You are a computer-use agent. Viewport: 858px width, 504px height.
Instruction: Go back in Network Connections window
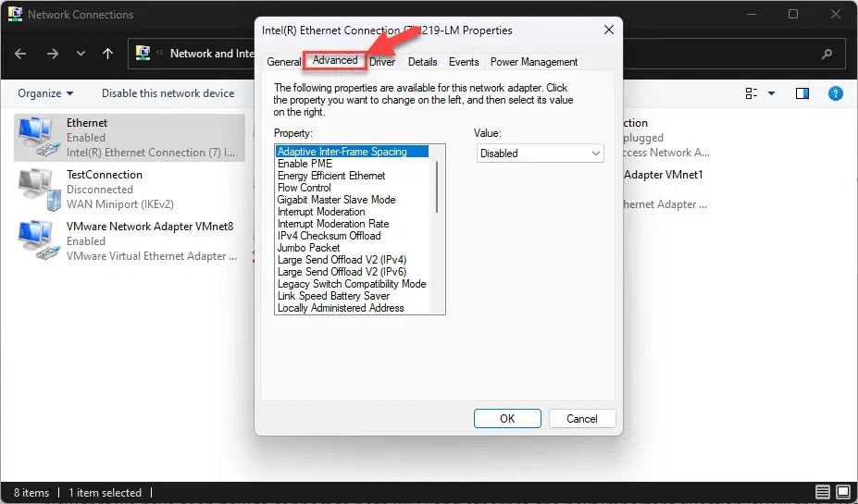tap(20, 54)
